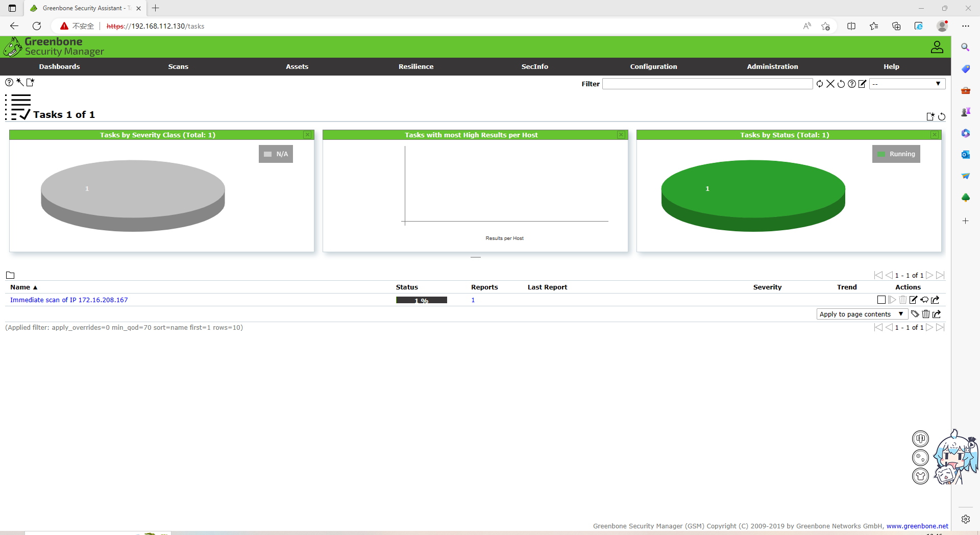Click the task's 1% status progress bar

pyautogui.click(x=422, y=300)
